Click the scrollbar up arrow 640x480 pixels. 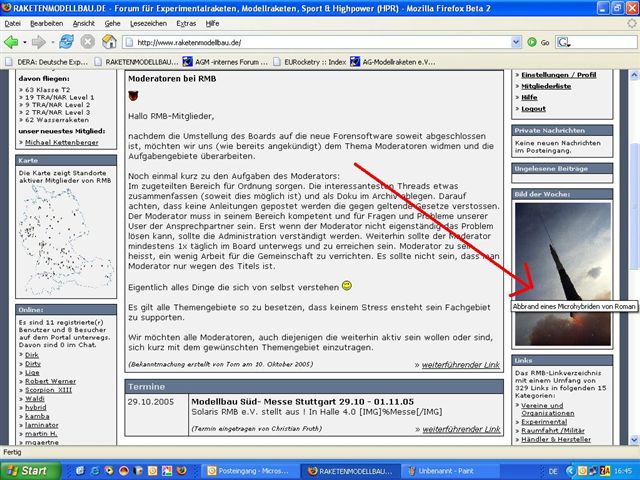coord(634,75)
